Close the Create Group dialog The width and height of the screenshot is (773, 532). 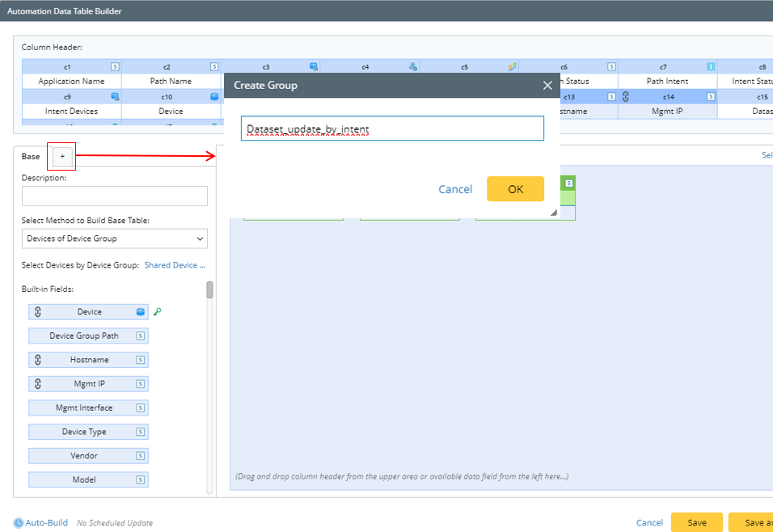547,85
